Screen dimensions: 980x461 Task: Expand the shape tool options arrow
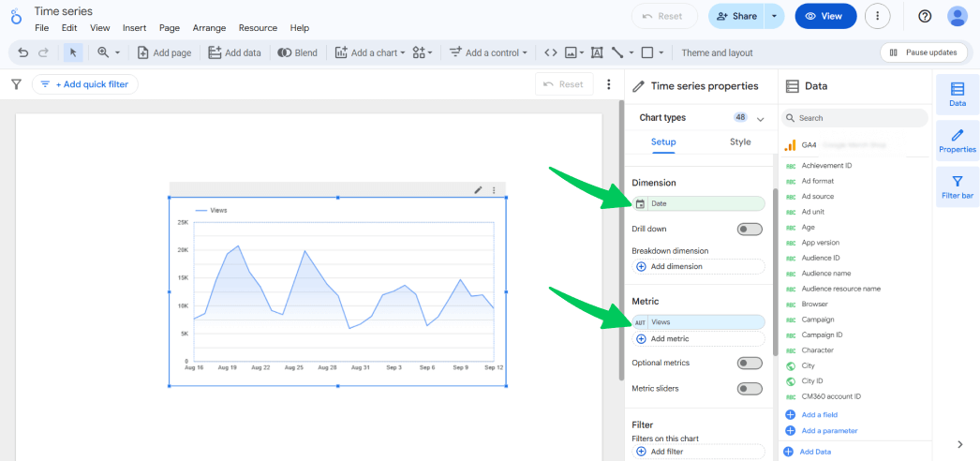[661, 53]
